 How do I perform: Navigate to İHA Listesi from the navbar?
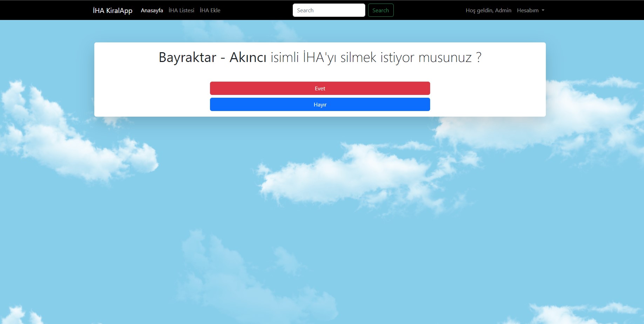[181, 10]
